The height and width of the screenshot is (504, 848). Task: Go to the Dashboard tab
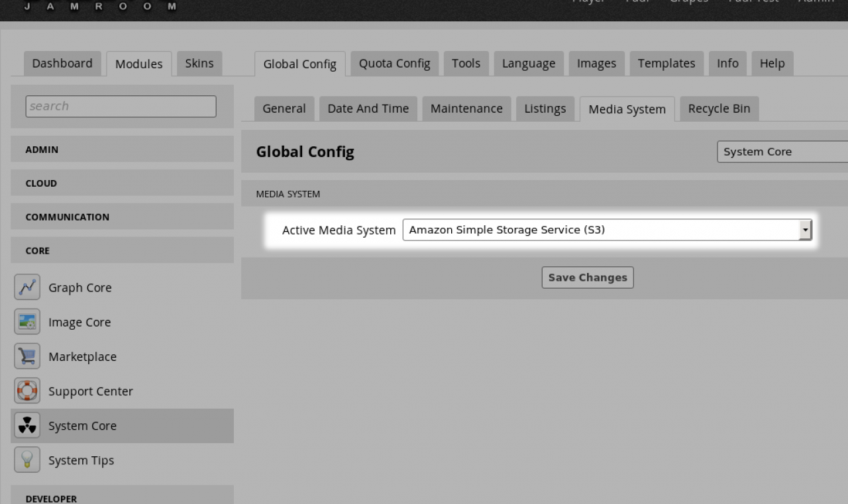(62, 64)
